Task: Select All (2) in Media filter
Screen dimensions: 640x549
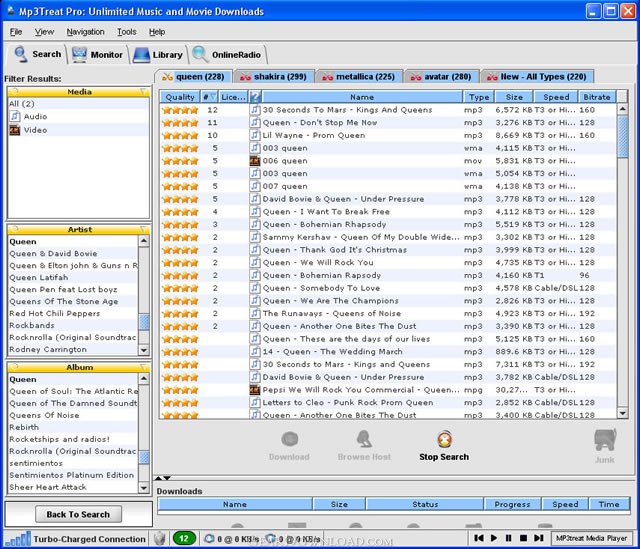Action: point(79,104)
